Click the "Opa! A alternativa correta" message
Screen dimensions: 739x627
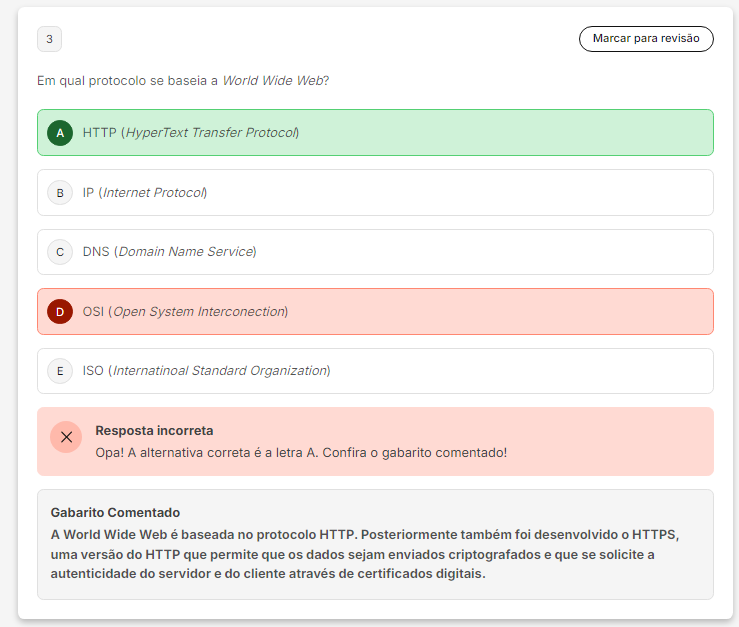click(x=301, y=453)
